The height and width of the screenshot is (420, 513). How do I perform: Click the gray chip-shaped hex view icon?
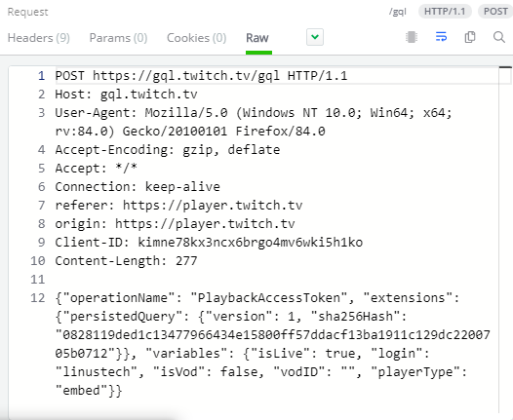(412, 37)
